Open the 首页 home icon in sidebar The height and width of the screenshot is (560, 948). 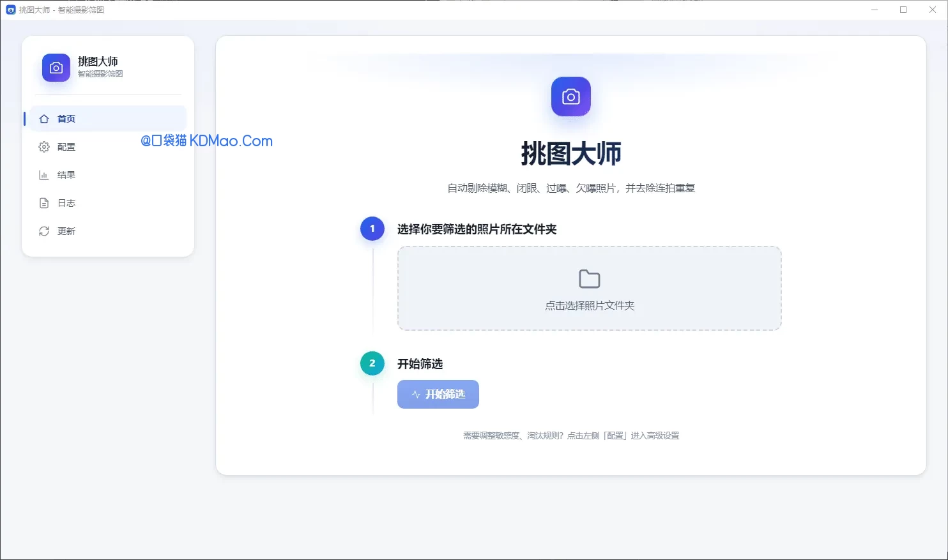(x=44, y=119)
